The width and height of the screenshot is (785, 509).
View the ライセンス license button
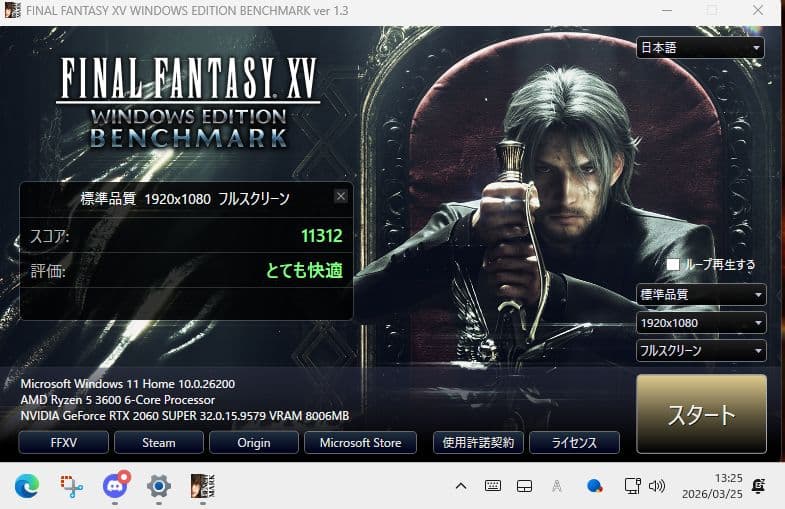[574, 443]
